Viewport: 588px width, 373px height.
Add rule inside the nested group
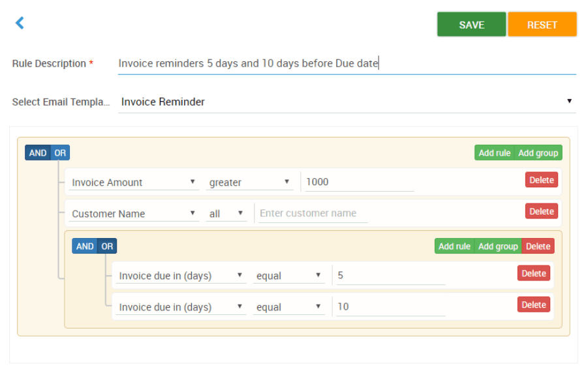(x=454, y=246)
